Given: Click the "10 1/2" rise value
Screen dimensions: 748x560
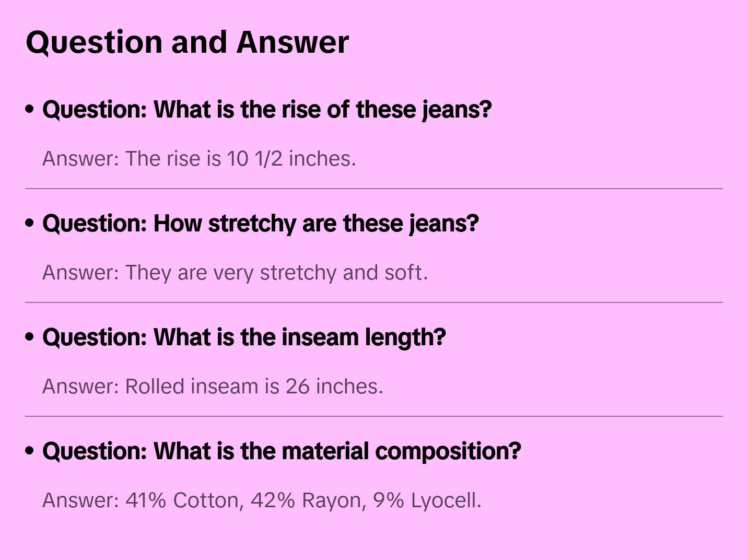Looking at the screenshot, I should click(x=254, y=159).
